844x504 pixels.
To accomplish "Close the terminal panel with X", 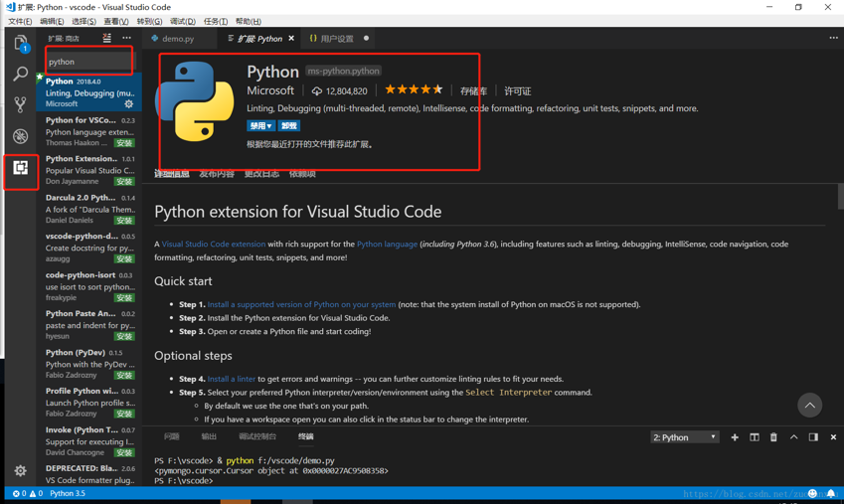I will tap(833, 437).
